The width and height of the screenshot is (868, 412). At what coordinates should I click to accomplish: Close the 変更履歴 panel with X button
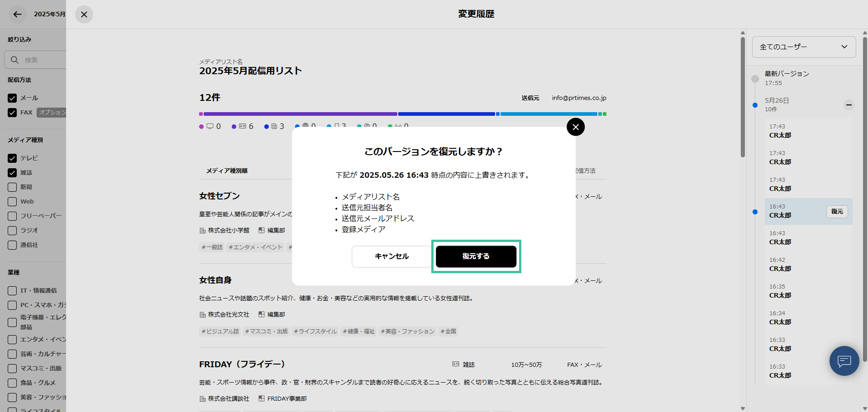pos(84,14)
